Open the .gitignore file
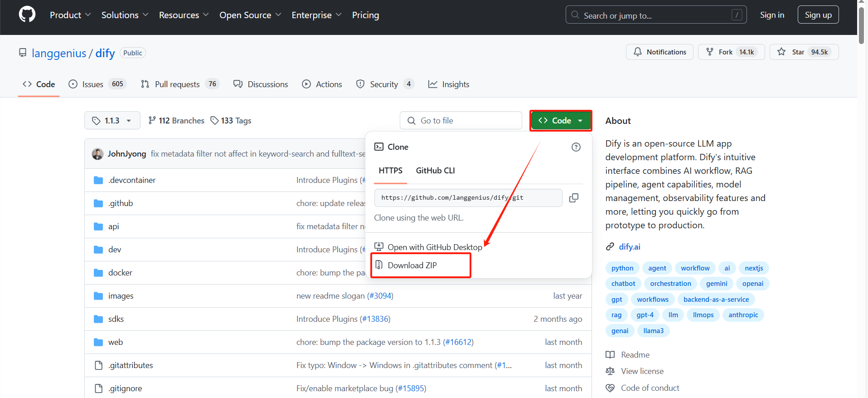 pos(125,388)
